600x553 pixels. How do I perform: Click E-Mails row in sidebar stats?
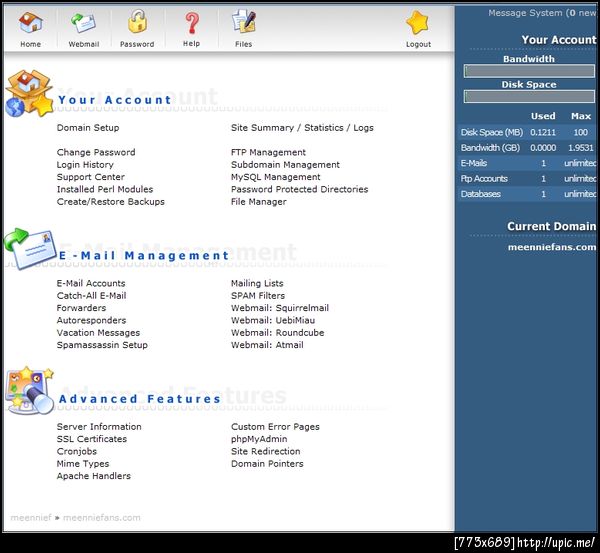pyautogui.click(x=527, y=163)
